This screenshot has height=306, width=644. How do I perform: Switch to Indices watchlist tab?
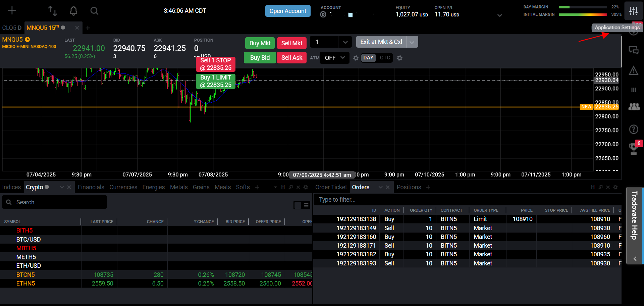click(x=11, y=187)
